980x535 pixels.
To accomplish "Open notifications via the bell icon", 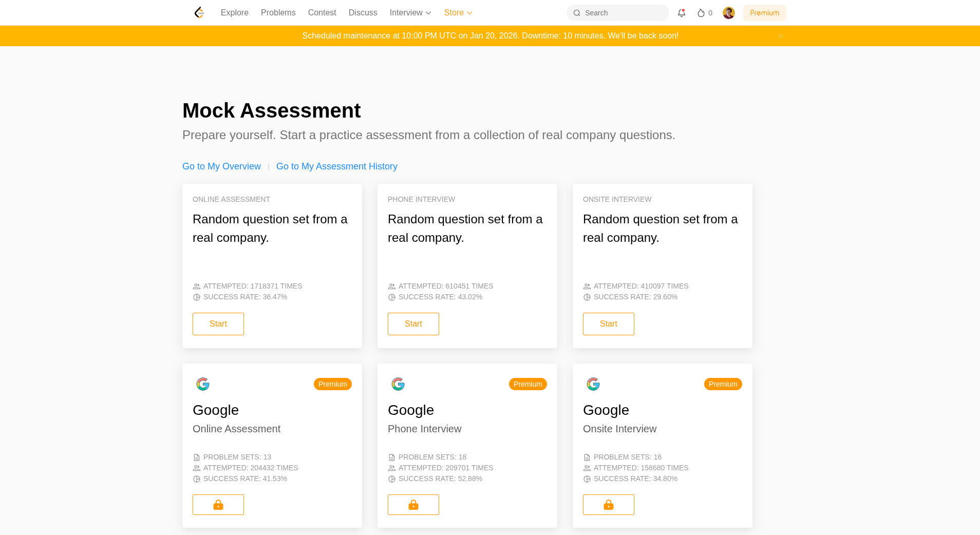I will click(682, 12).
